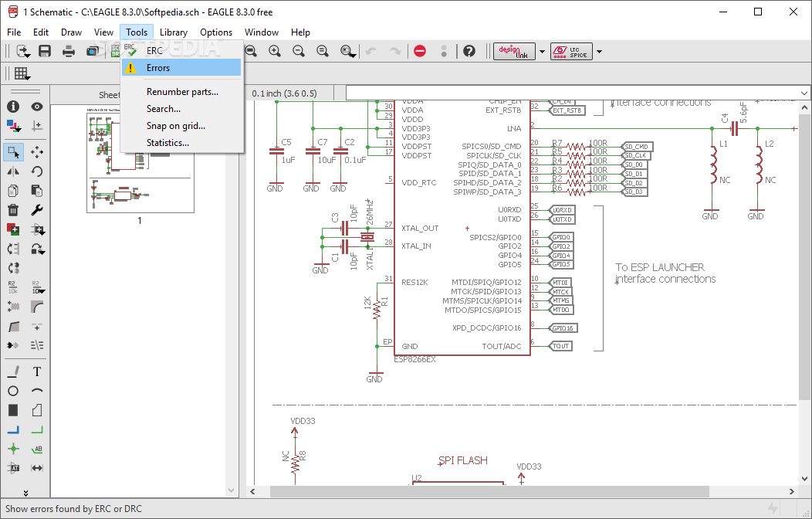This screenshot has width=812, height=519.
Task: Open the Grid settings dropdown icon
Action: tap(22, 73)
